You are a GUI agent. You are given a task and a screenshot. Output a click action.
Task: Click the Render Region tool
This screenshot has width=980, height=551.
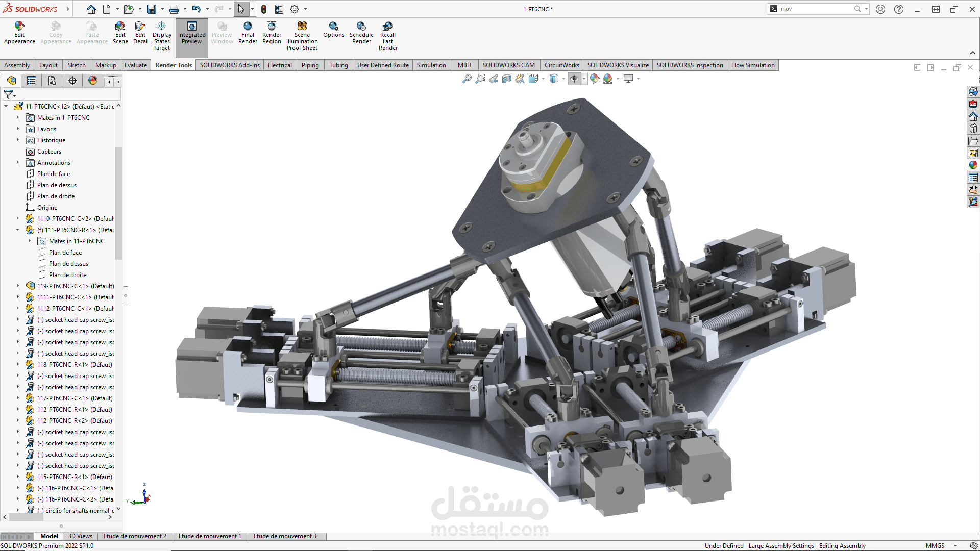(x=271, y=36)
